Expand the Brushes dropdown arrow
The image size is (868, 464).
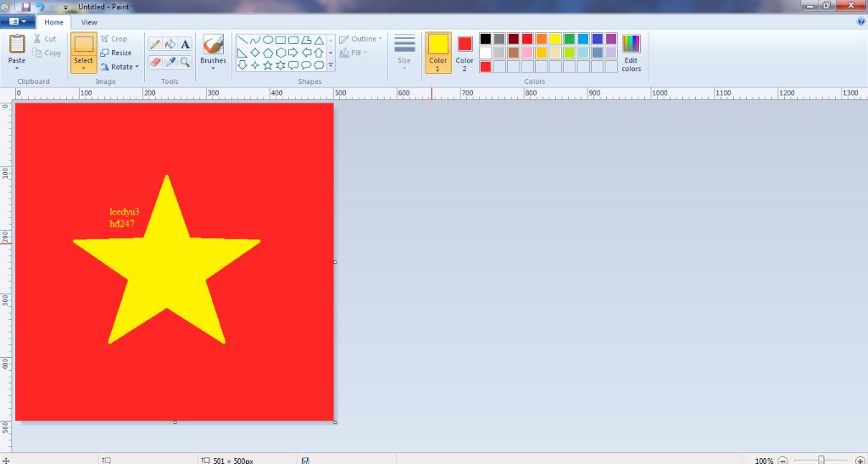(x=213, y=69)
